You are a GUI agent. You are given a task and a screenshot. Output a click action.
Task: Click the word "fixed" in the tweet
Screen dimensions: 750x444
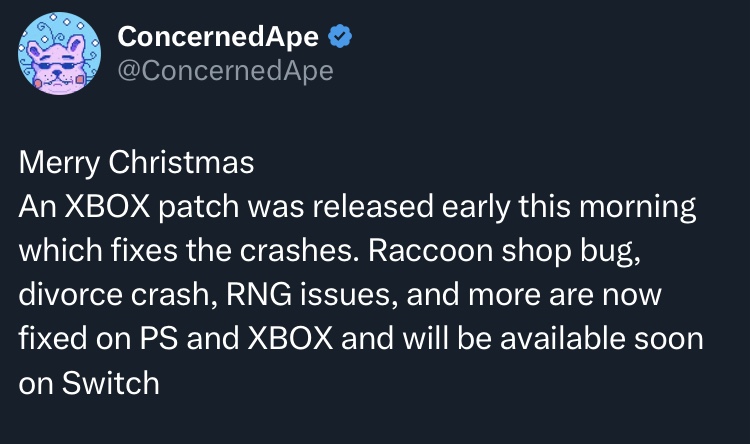[x=53, y=338]
